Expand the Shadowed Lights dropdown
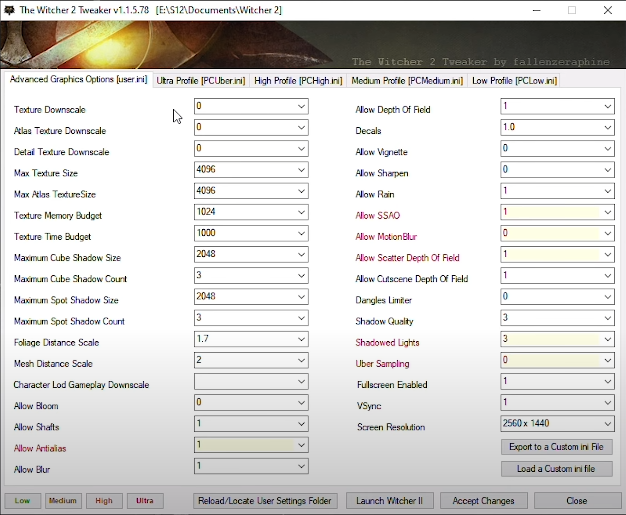626x515 pixels. 557,339
